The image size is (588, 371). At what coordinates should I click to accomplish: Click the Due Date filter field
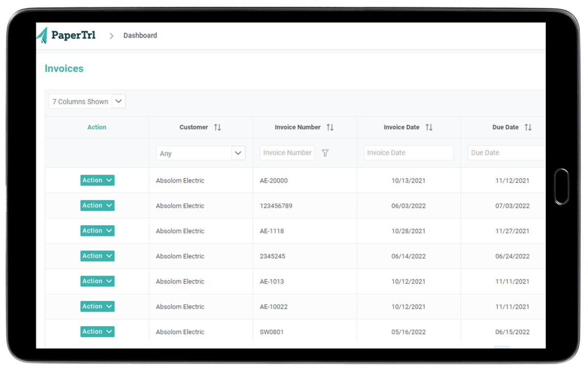tap(506, 153)
